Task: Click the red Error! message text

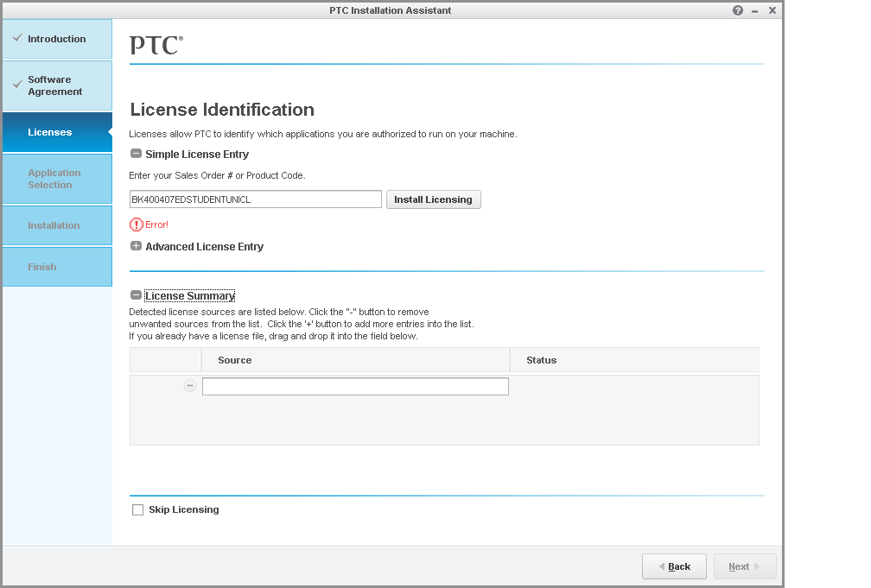Action: coord(156,224)
